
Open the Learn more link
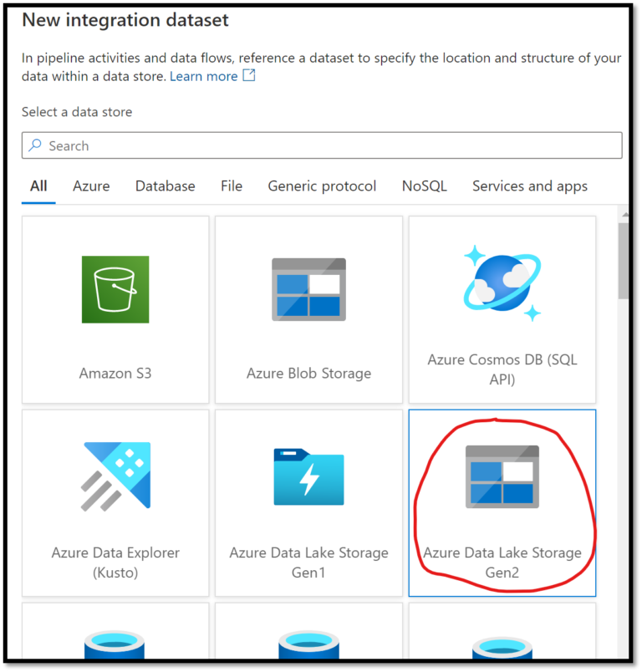(203, 76)
